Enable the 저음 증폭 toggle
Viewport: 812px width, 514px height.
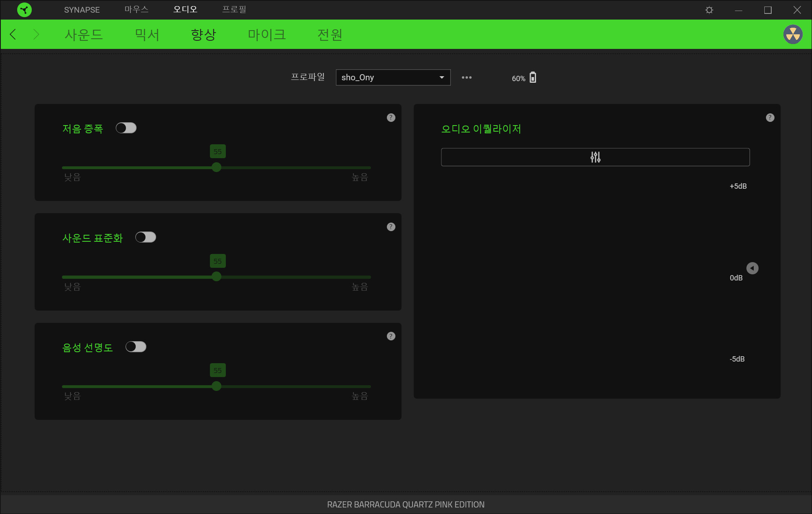pos(126,128)
